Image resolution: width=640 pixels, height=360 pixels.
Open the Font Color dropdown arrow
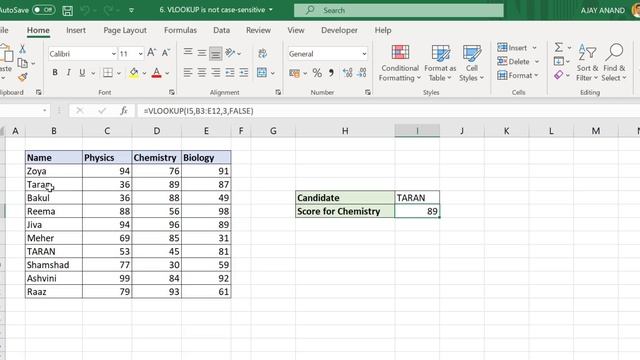pyautogui.click(x=167, y=73)
